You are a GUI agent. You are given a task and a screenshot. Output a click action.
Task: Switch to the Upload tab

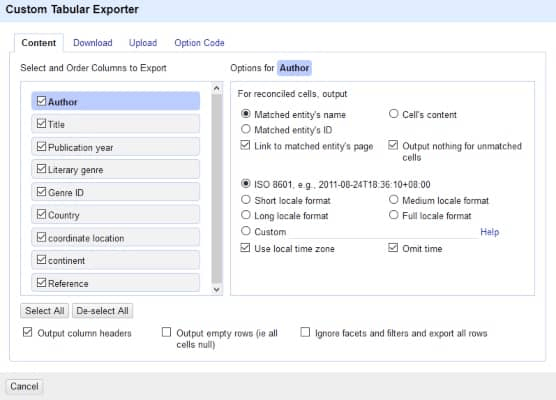click(143, 43)
